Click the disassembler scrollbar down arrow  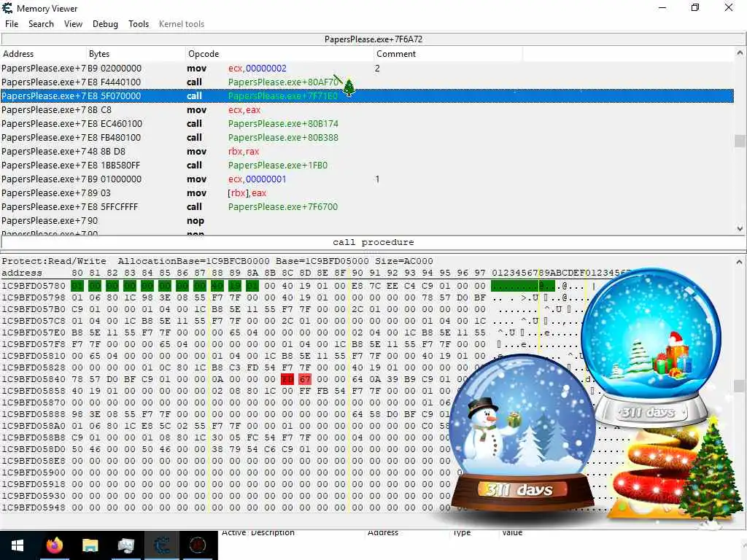click(740, 228)
